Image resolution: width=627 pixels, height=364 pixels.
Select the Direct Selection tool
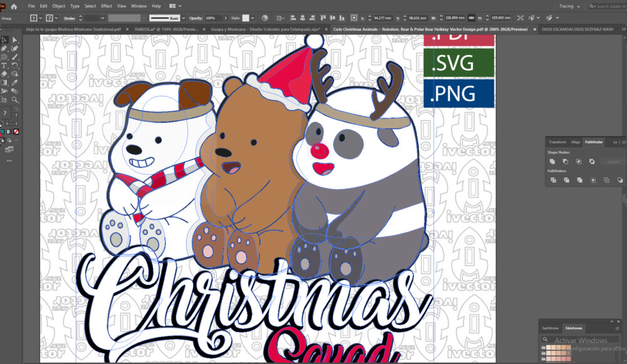15,40
